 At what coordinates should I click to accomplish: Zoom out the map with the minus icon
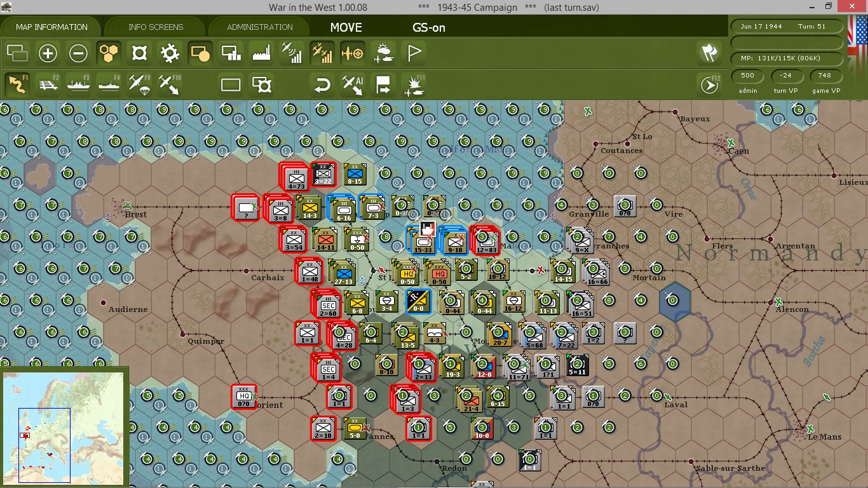78,53
